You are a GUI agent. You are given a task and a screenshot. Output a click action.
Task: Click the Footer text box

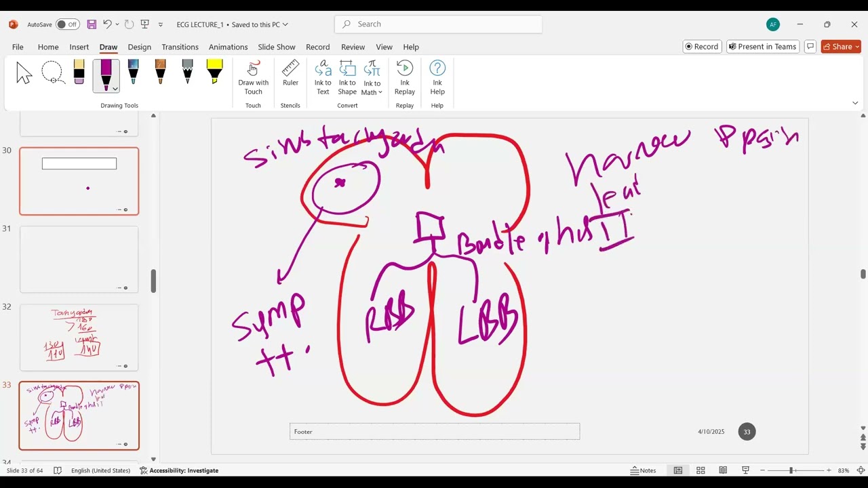click(435, 432)
